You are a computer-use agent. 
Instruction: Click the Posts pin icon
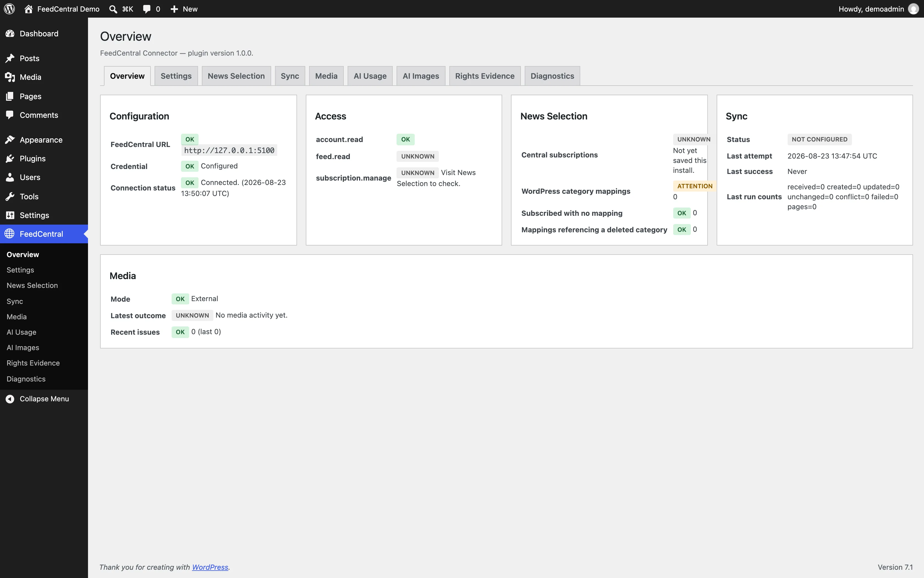[10, 58]
